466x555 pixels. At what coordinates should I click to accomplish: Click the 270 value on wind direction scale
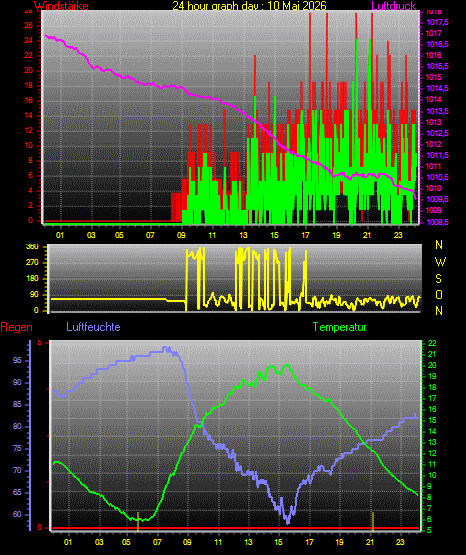coord(32,263)
